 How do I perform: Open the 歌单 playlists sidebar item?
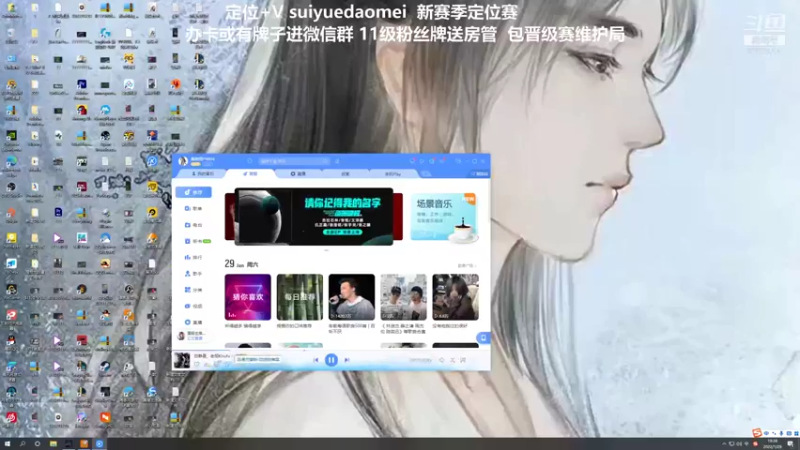(x=193, y=209)
